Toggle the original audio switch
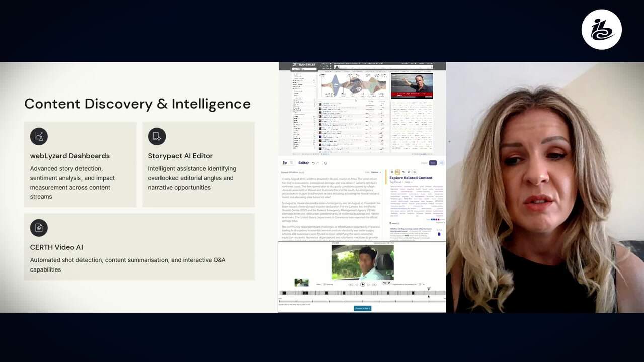This screenshot has height=362, width=644. point(420,284)
